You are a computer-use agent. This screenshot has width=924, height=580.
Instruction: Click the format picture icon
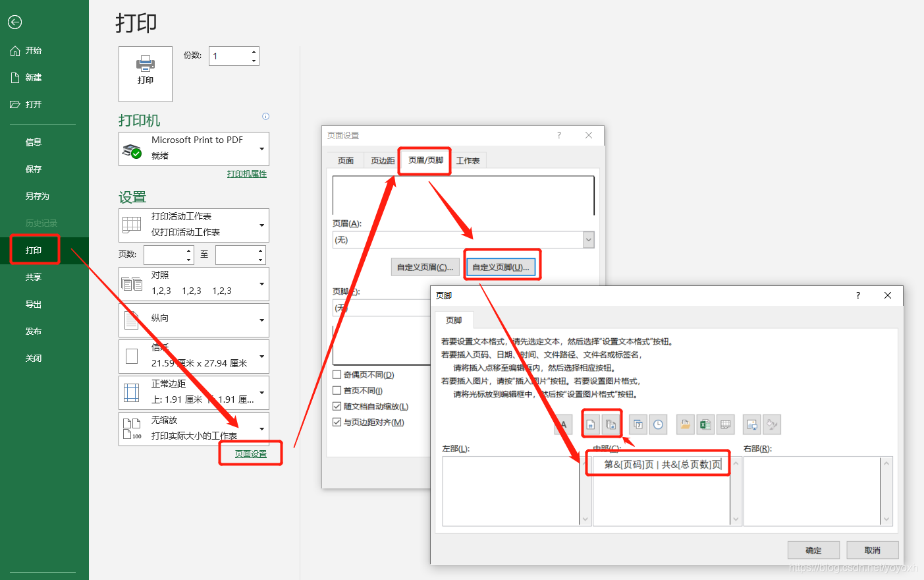(x=773, y=424)
